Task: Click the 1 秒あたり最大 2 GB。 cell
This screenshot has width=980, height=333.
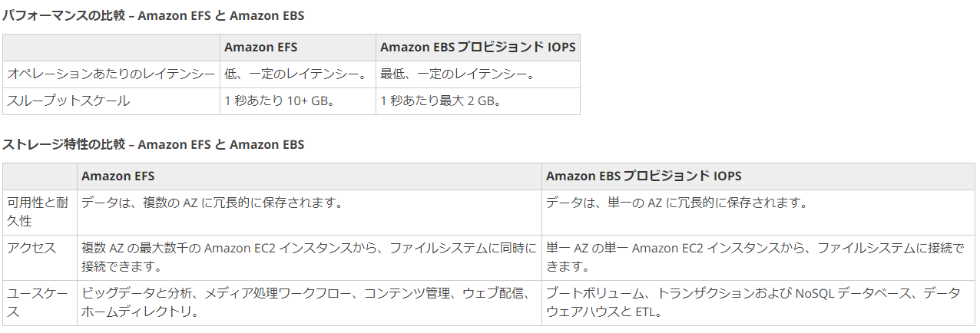Action: point(441,101)
